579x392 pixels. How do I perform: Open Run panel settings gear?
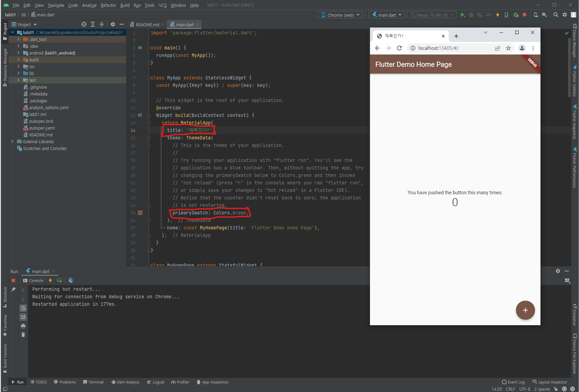[x=558, y=271]
